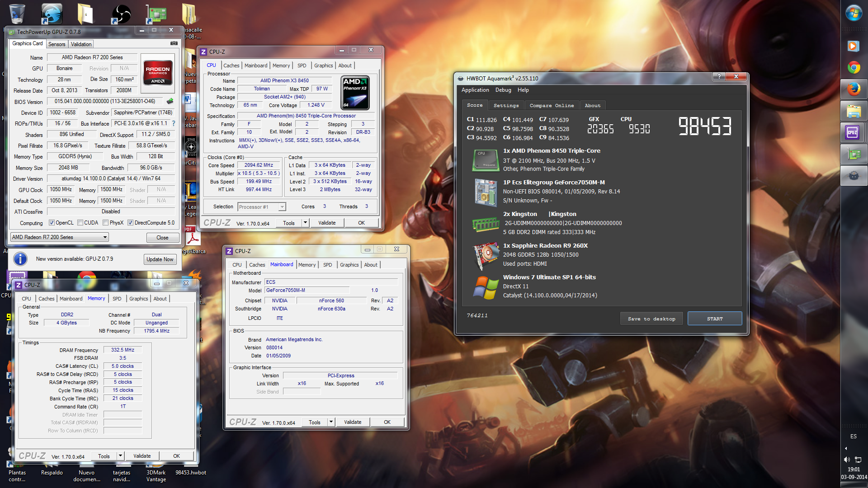Click the volume speaker tray icon
868x488 pixels.
846,459
